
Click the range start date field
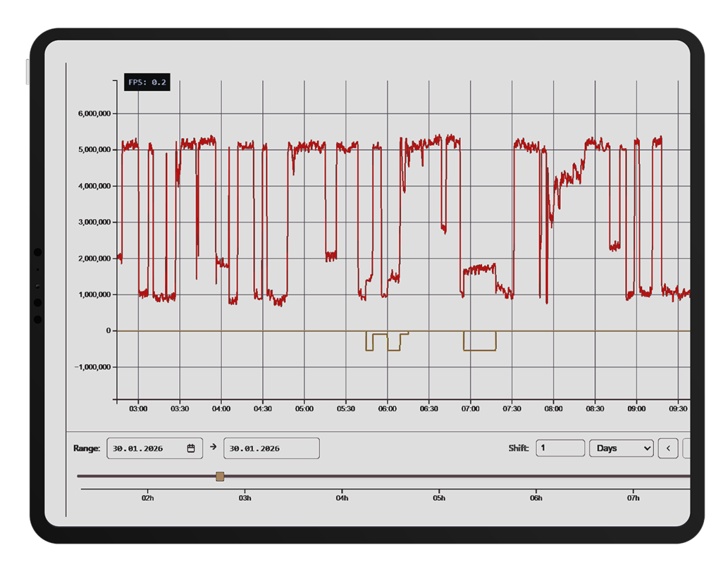pos(146,448)
